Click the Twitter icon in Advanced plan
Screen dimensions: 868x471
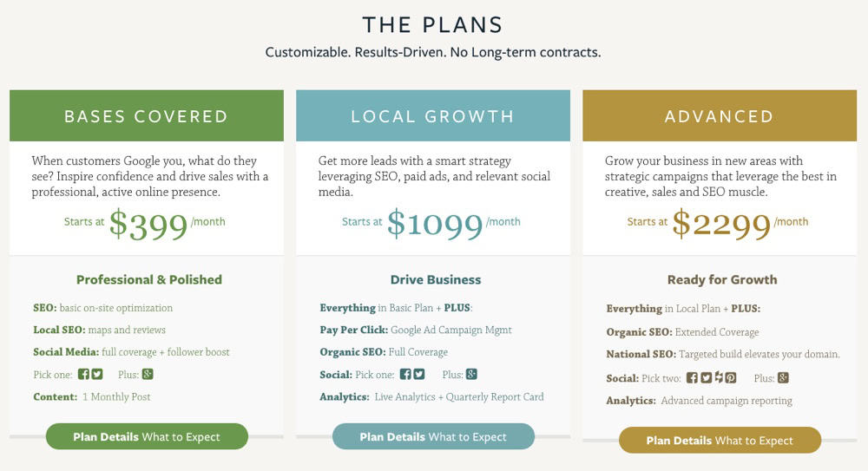[x=706, y=377]
